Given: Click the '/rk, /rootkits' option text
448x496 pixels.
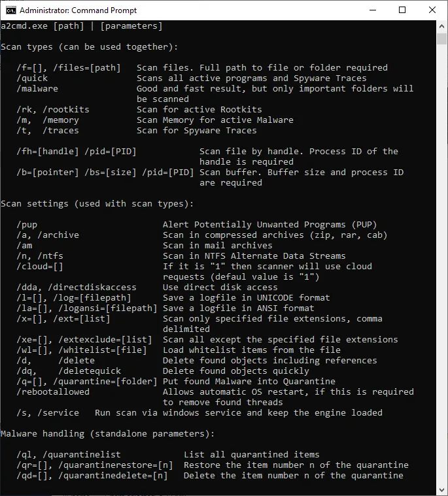Looking at the screenshot, I should 52,110.
